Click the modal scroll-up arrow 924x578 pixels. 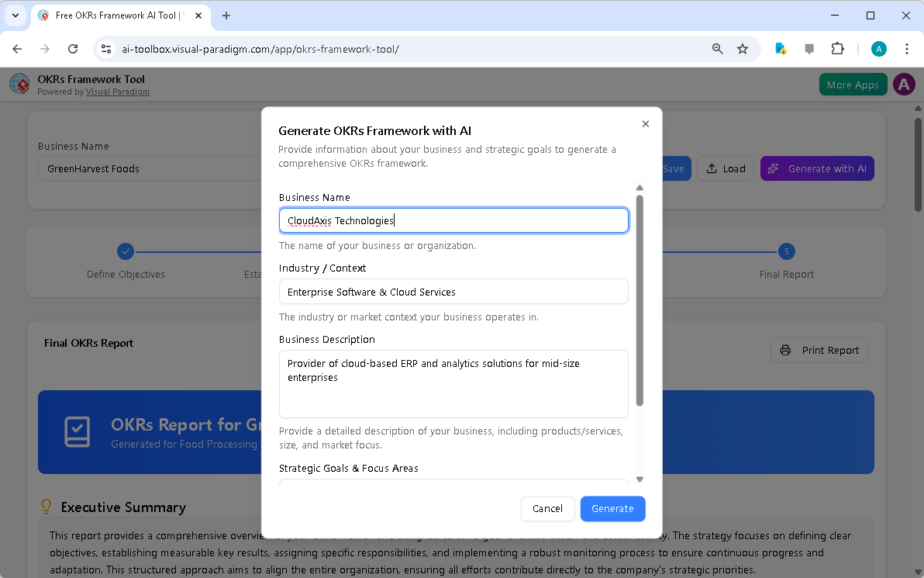640,187
